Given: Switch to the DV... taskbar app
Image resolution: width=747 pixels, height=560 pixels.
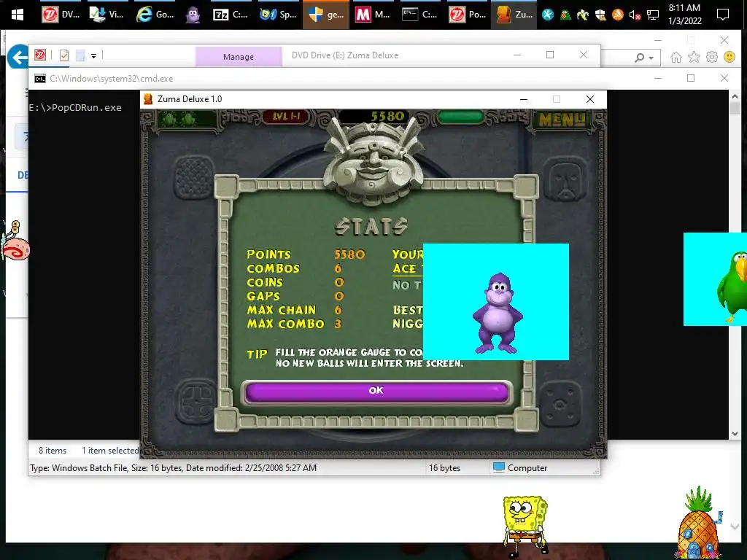Looking at the screenshot, I should pos(61,15).
